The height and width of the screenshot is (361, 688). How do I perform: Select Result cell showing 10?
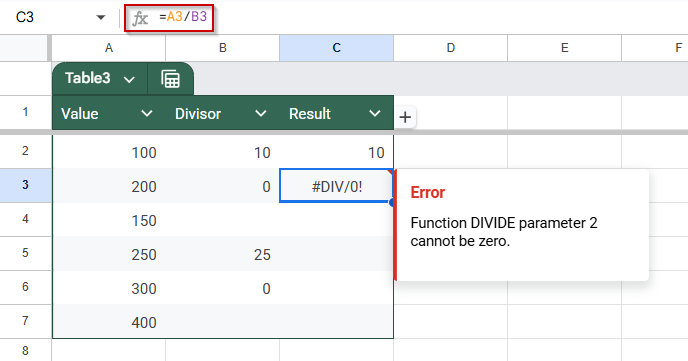[337, 152]
